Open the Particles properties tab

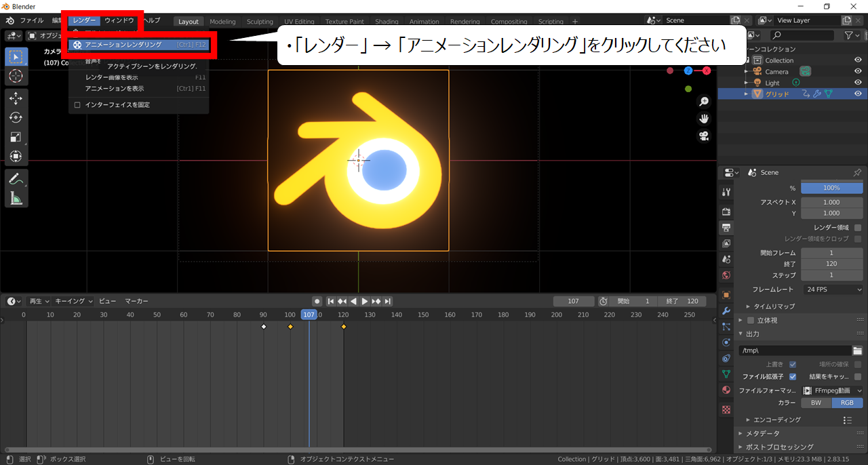coord(726,327)
